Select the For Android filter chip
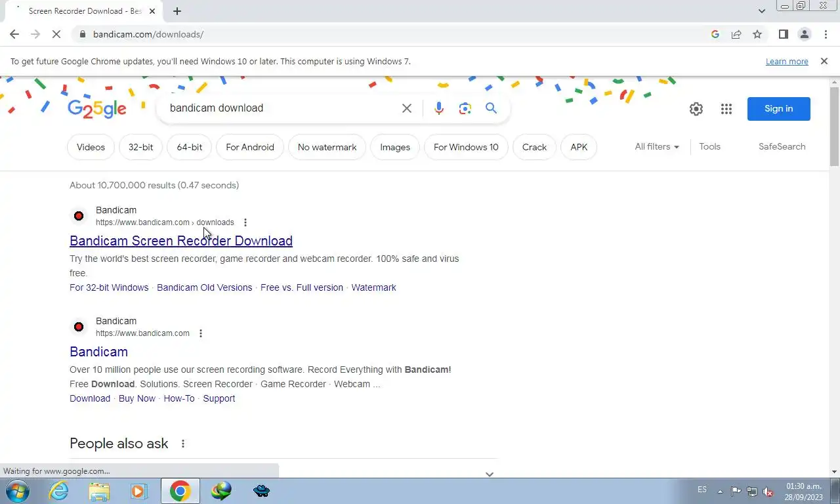 coord(250,147)
